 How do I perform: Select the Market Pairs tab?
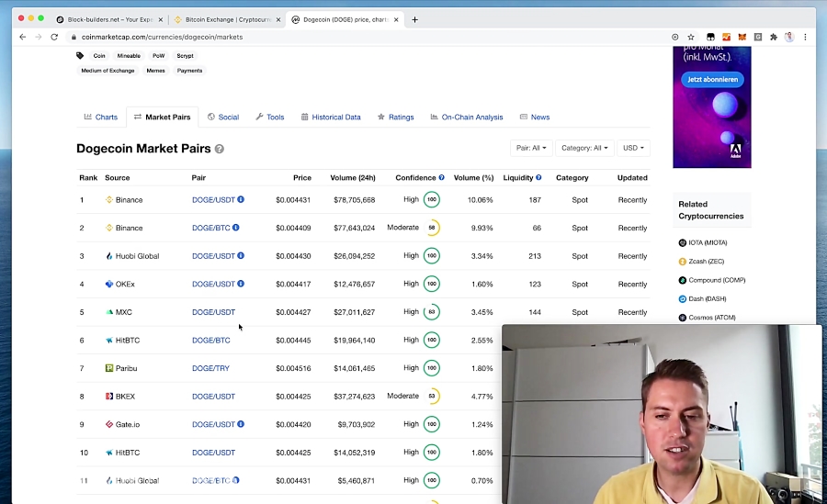(163, 117)
